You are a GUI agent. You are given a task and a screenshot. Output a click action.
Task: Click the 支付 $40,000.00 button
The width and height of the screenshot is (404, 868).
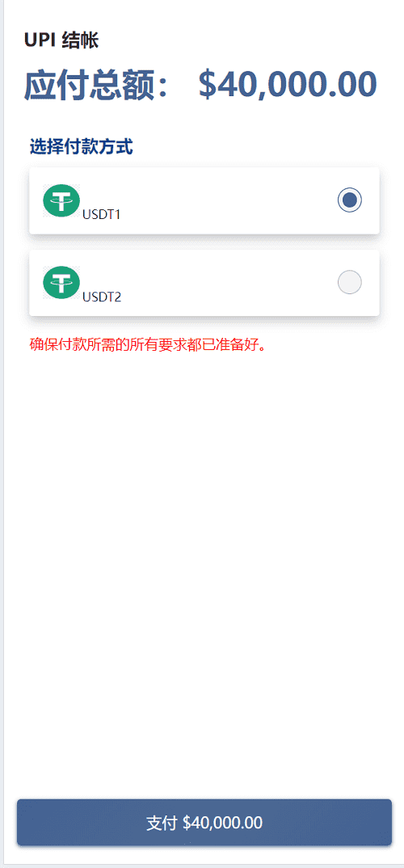click(x=204, y=822)
